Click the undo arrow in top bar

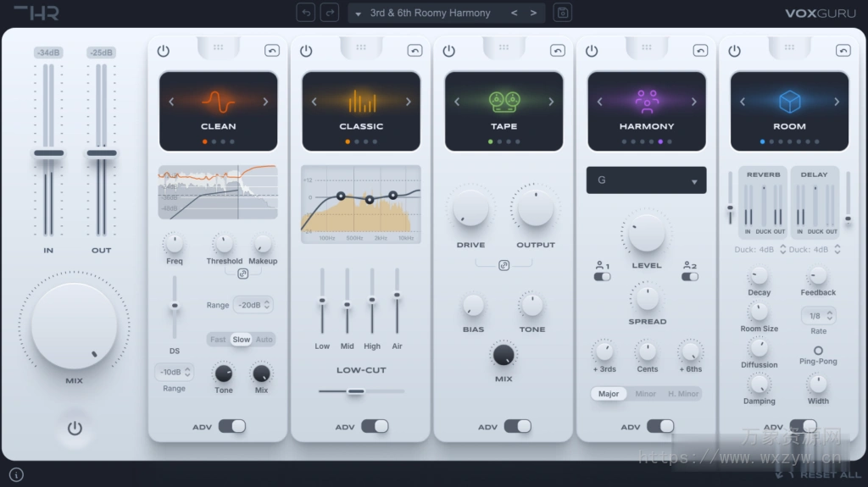[x=305, y=13]
